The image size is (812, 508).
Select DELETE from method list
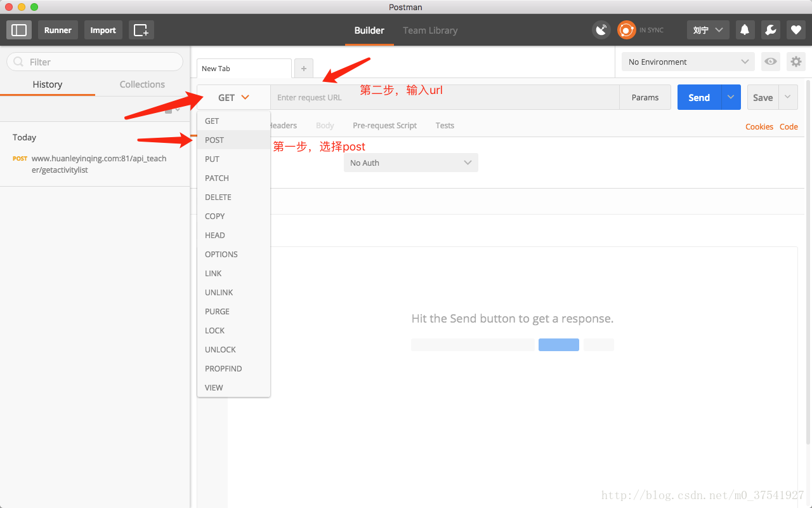233,197
